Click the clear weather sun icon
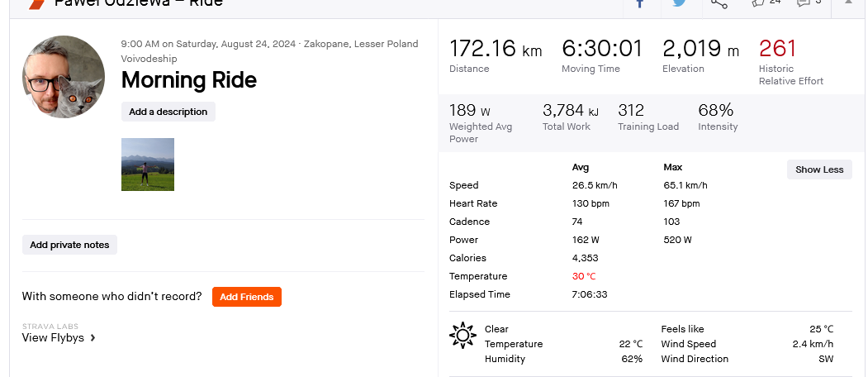The image size is (868, 377). [x=462, y=335]
